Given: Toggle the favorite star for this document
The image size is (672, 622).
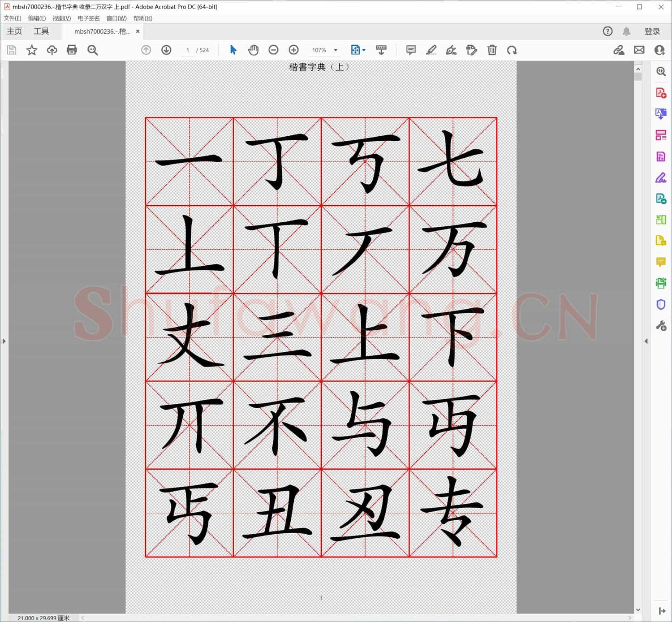Looking at the screenshot, I should point(32,50).
